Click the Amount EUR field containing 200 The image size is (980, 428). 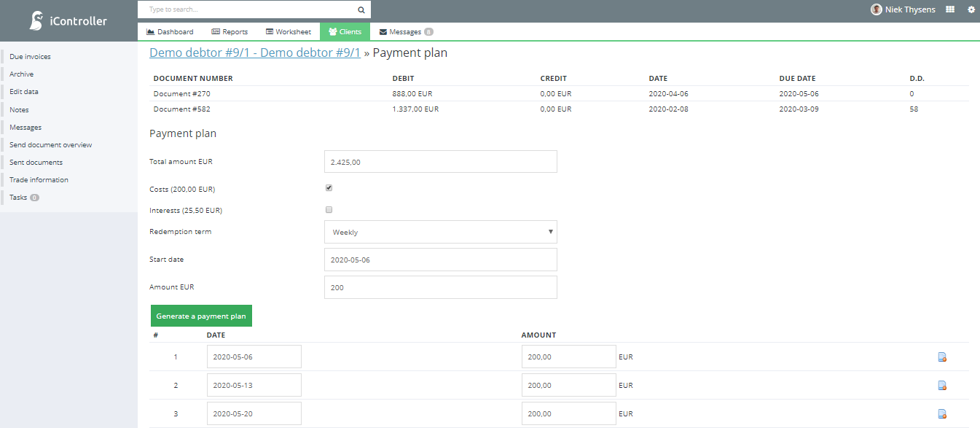click(x=440, y=287)
